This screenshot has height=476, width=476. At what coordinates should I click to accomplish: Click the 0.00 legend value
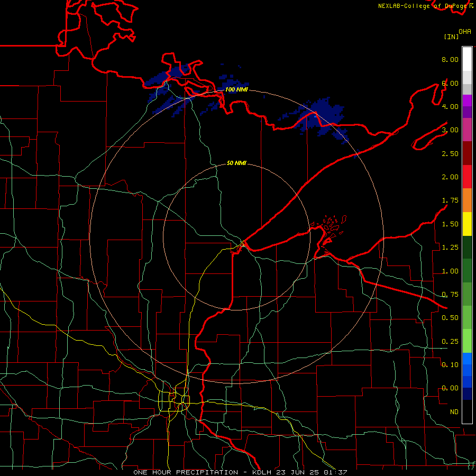[450, 388]
